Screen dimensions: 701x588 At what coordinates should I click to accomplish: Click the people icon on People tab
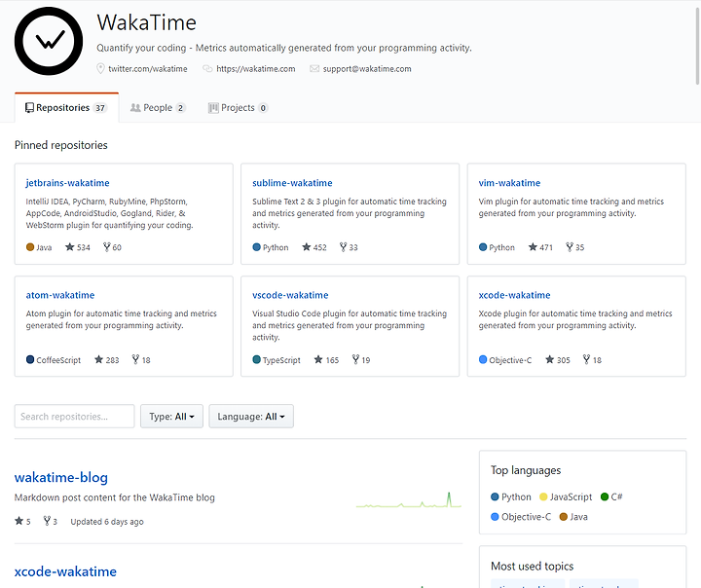(x=135, y=108)
